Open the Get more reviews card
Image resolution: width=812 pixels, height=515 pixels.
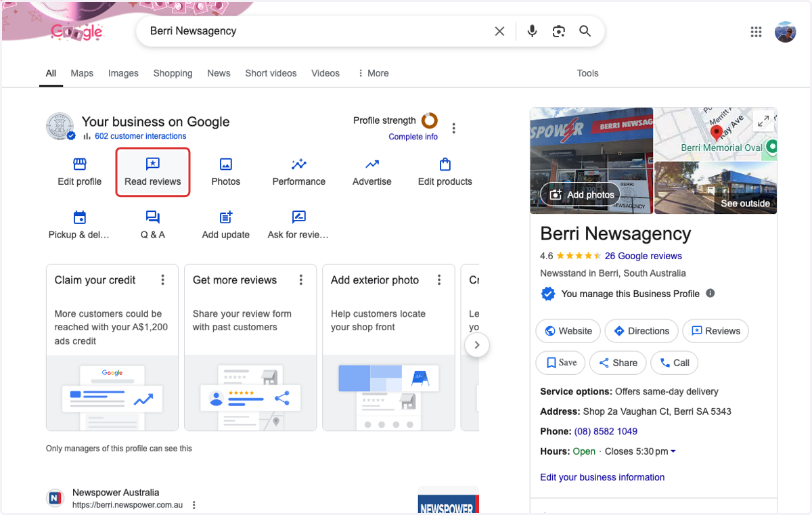(x=250, y=347)
